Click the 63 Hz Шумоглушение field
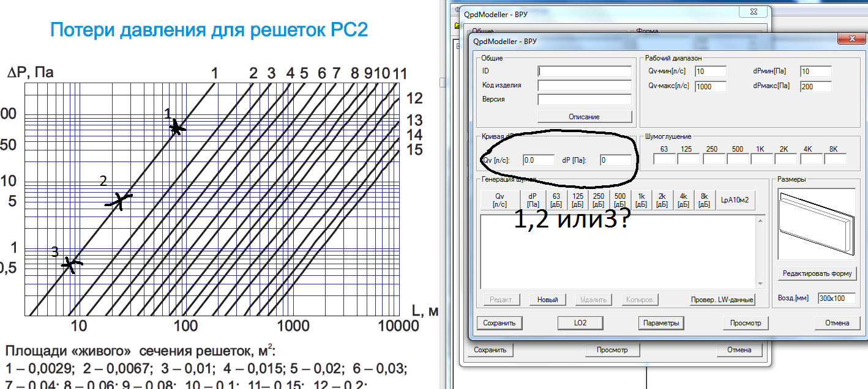Viewport: 868px width, 389px height. pyautogui.click(x=665, y=159)
